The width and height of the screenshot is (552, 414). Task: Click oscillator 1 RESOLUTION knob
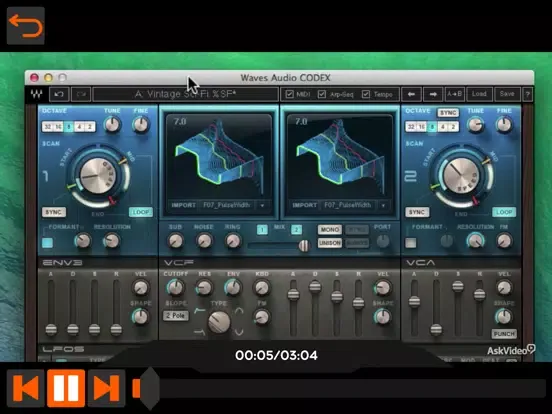pyautogui.click(x=112, y=241)
